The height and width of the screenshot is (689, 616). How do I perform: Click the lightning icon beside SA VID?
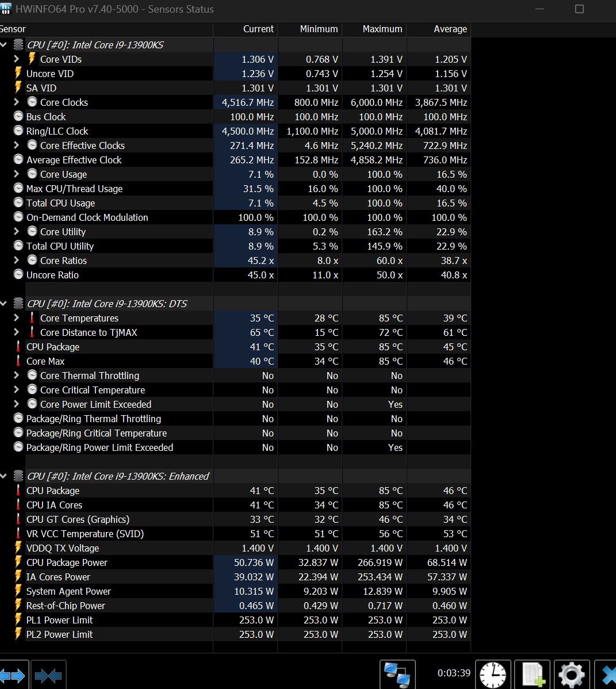pyautogui.click(x=18, y=87)
